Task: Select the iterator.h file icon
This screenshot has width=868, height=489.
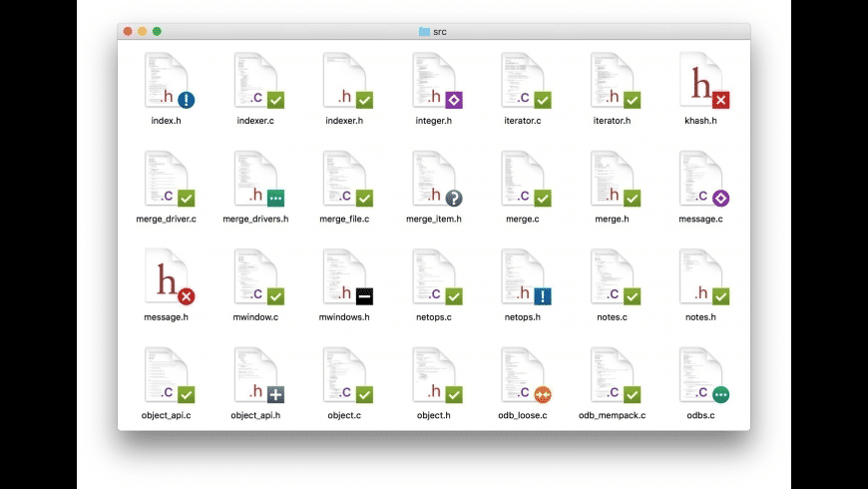Action: (x=614, y=80)
